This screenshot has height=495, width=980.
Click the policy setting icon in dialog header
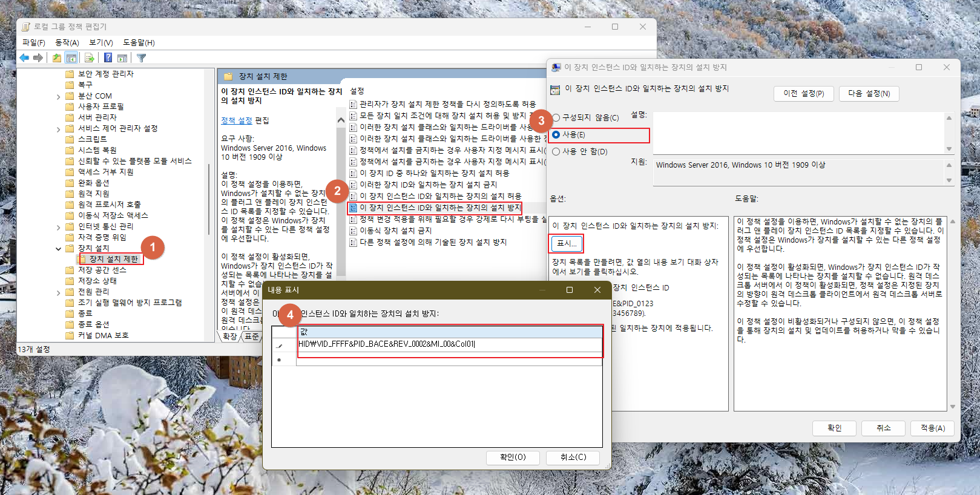point(555,90)
